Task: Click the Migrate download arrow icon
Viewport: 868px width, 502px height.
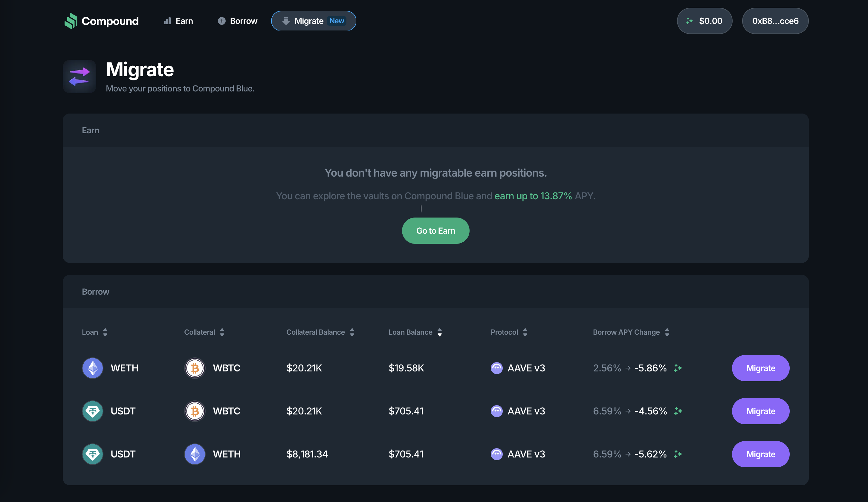Action: (x=286, y=21)
